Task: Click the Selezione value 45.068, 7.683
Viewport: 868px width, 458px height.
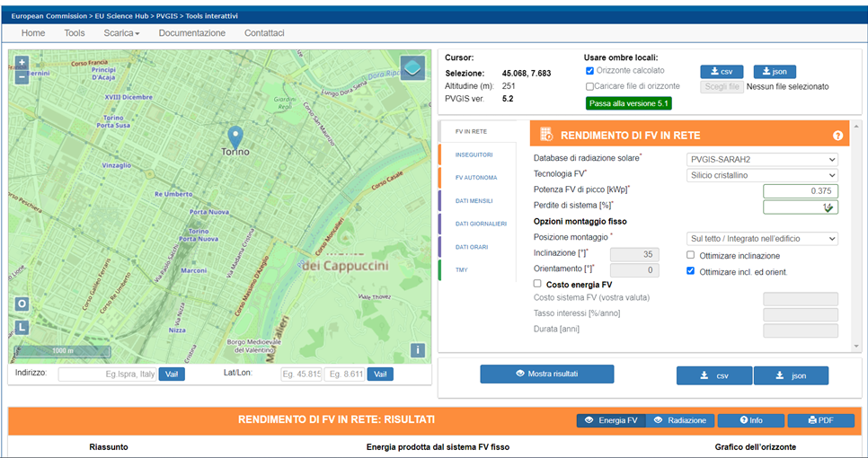Action: (x=527, y=73)
